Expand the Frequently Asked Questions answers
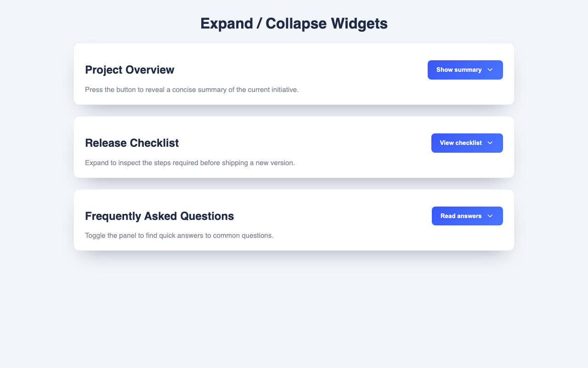 [467, 216]
